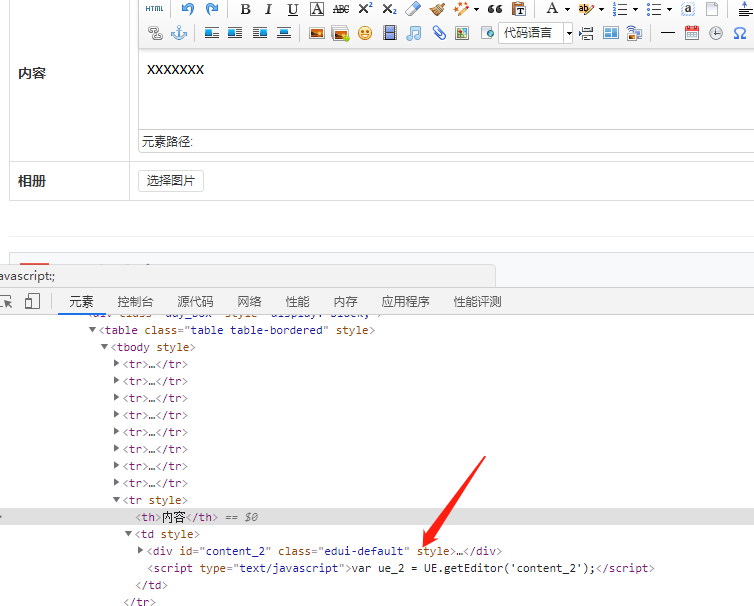754x606 pixels.
Task: Click into the editor text area XXXXXXX
Action: [175, 70]
